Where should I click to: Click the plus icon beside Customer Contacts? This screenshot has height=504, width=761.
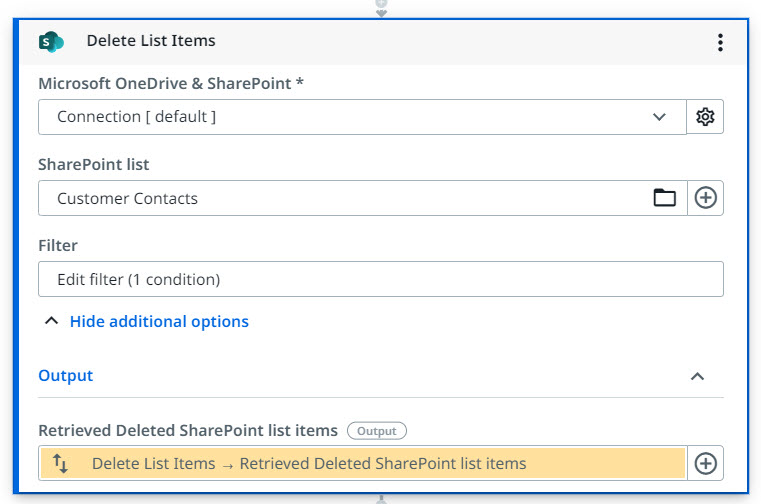706,198
